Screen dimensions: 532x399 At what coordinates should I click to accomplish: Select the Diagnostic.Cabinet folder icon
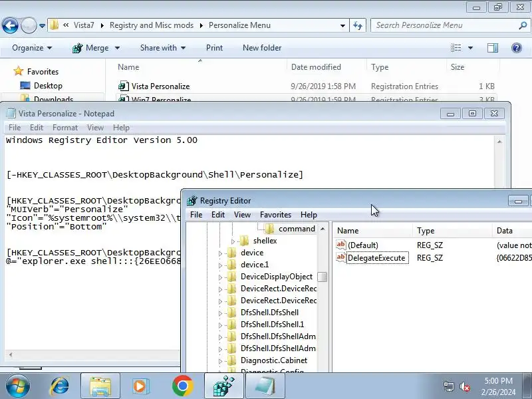[231, 360]
